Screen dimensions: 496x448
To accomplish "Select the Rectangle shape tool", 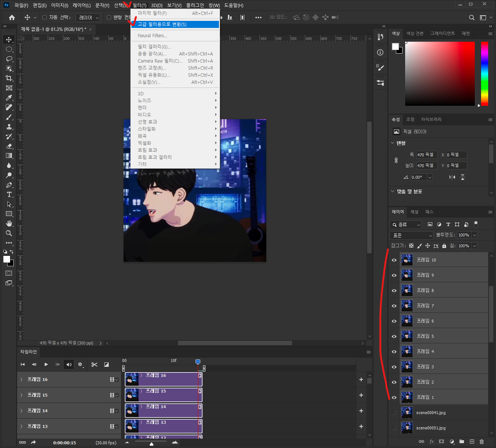I will pyautogui.click(x=9, y=214).
